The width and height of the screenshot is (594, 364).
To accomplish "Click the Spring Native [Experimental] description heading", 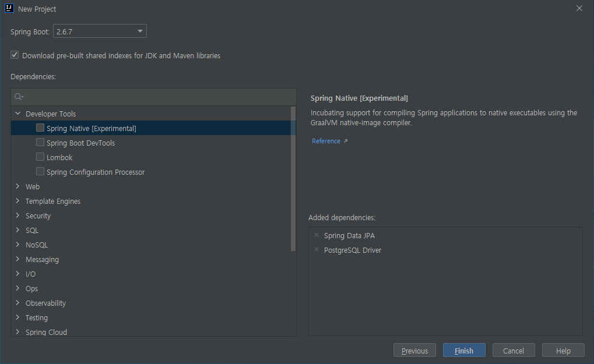I will (x=359, y=98).
